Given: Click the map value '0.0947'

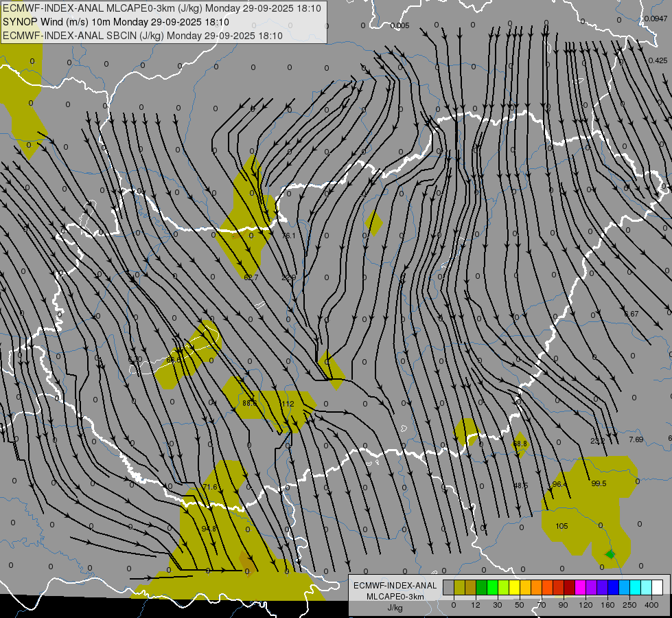Looking at the screenshot, I should (656, 19).
